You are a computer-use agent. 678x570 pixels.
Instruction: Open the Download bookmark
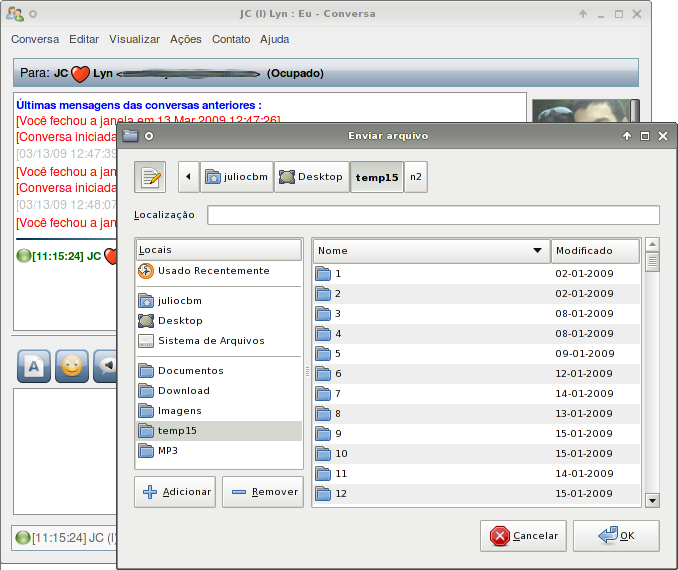(219, 391)
